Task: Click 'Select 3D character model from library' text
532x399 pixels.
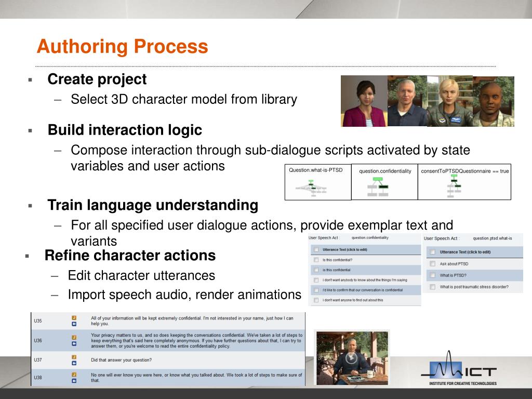Action: [x=184, y=99]
